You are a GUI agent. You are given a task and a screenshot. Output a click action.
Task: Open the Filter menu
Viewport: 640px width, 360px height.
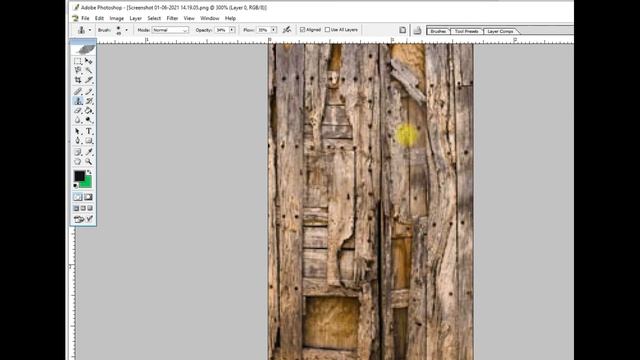[x=172, y=18]
